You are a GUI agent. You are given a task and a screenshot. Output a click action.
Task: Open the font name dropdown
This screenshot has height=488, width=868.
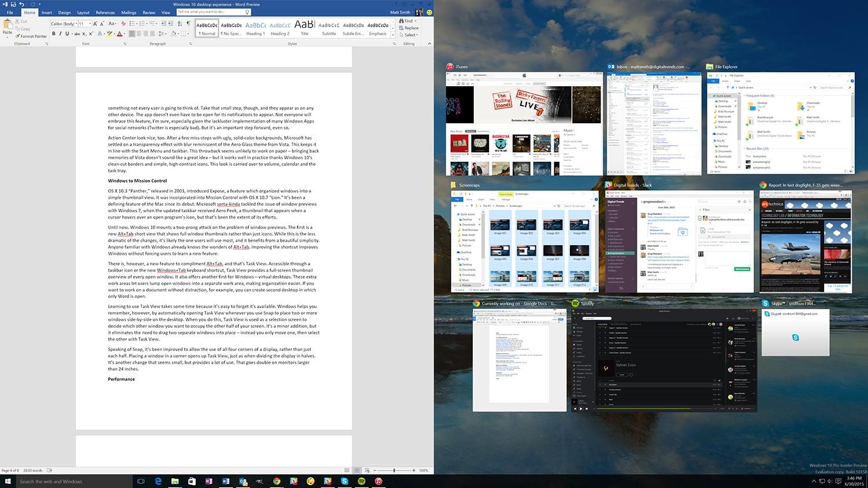tap(76, 24)
